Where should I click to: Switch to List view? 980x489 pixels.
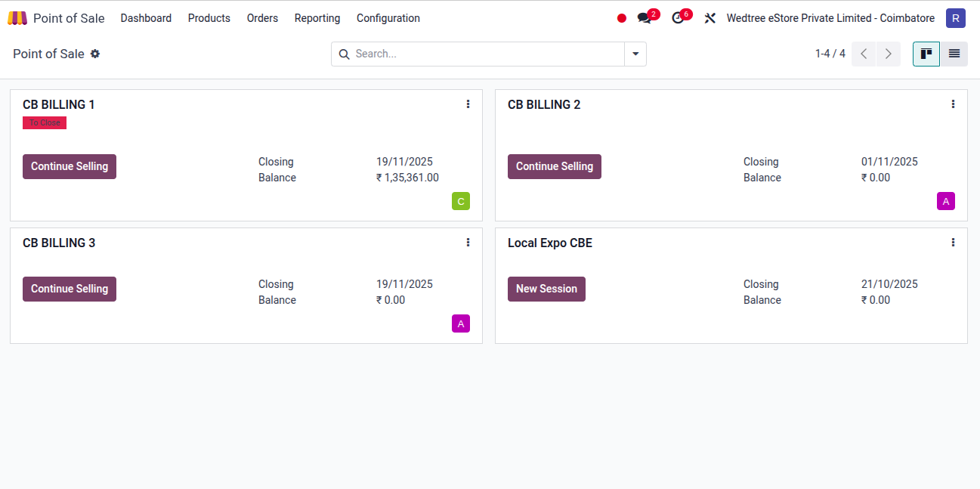click(x=954, y=54)
